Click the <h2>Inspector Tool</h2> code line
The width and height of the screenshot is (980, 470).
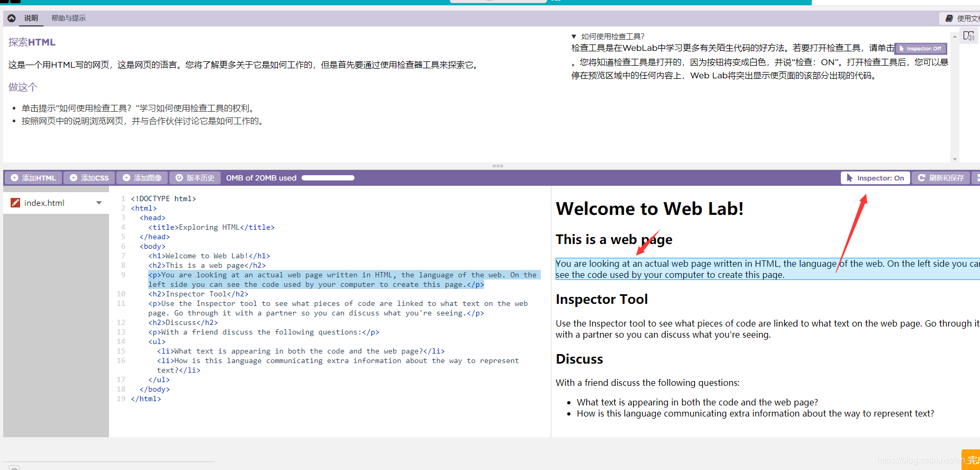198,294
